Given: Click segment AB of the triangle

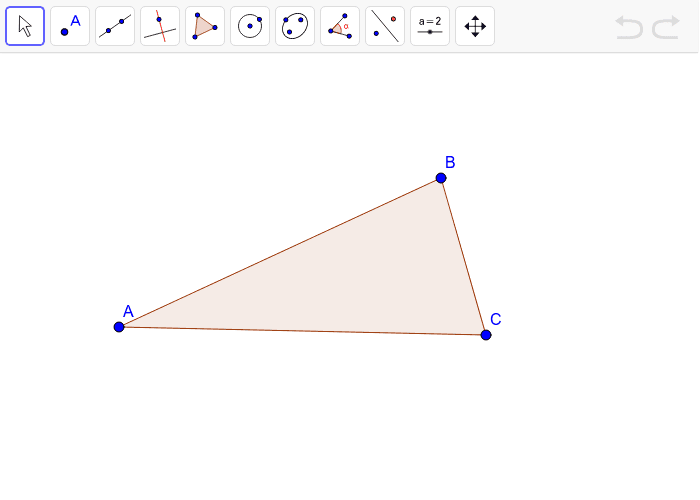Looking at the screenshot, I should (x=279, y=253).
